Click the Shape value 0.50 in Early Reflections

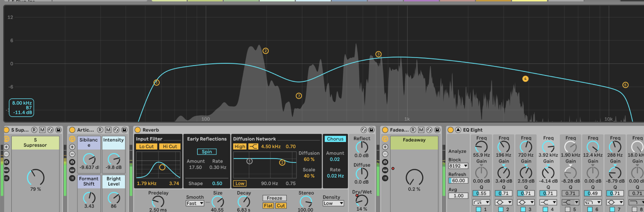(x=217, y=183)
